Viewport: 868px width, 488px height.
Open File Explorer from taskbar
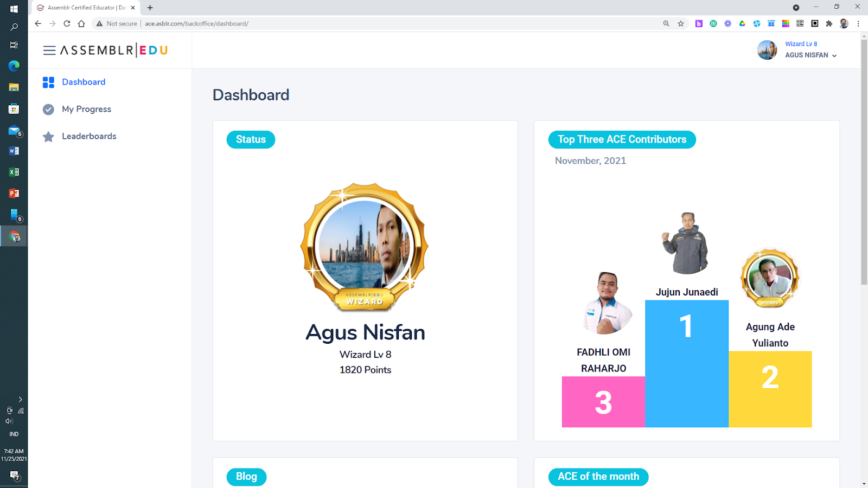pyautogui.click(x=14, y=87)
